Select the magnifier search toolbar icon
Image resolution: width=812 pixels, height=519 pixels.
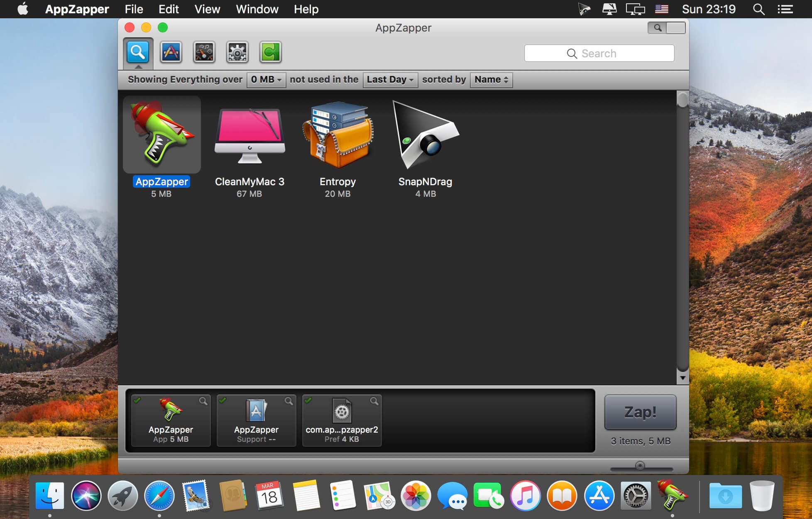(138, 52)
